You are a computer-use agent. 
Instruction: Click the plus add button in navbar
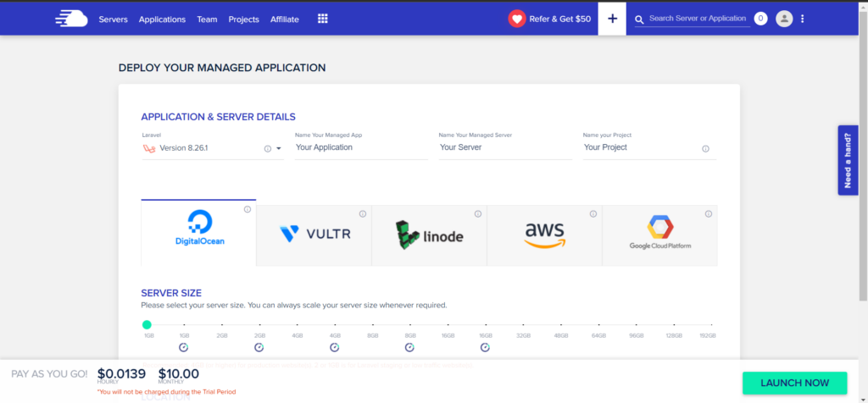tap(612, 19)
